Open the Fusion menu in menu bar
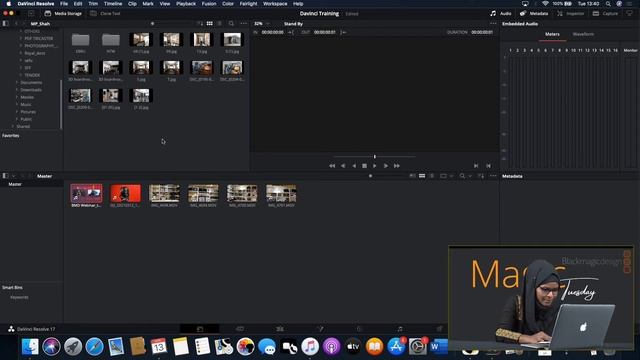 (x=209, y=4)
